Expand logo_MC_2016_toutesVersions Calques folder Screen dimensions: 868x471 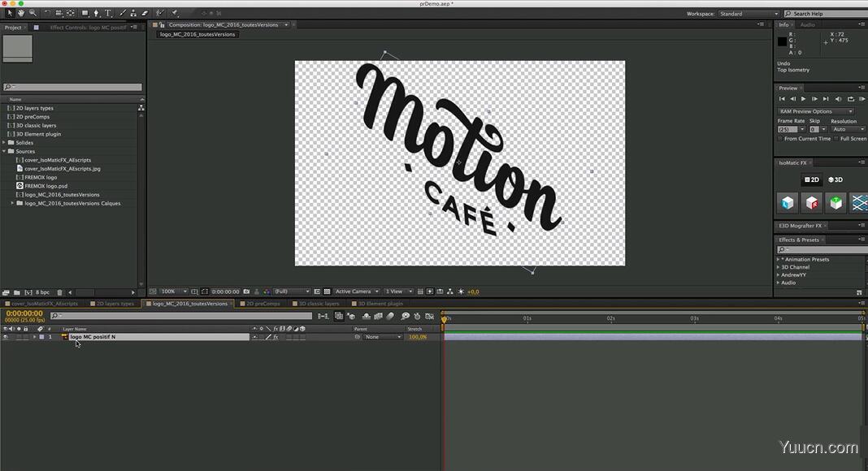point(12,204)
